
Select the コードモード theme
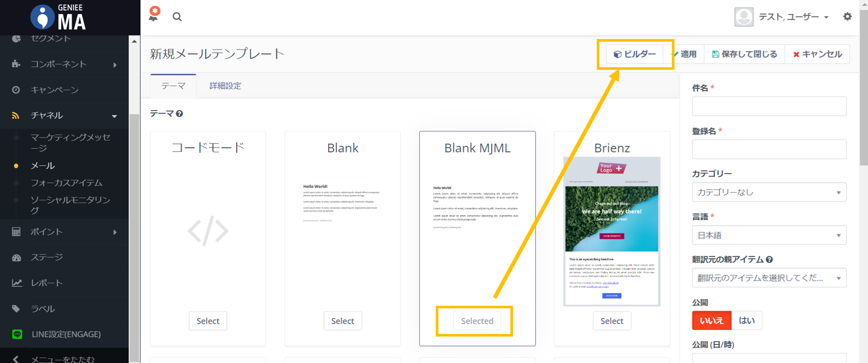pos(208,321)
